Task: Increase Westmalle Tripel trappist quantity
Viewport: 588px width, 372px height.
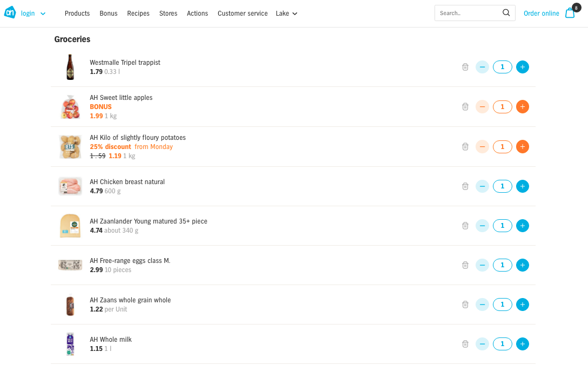Action: [x=523, y=67]
